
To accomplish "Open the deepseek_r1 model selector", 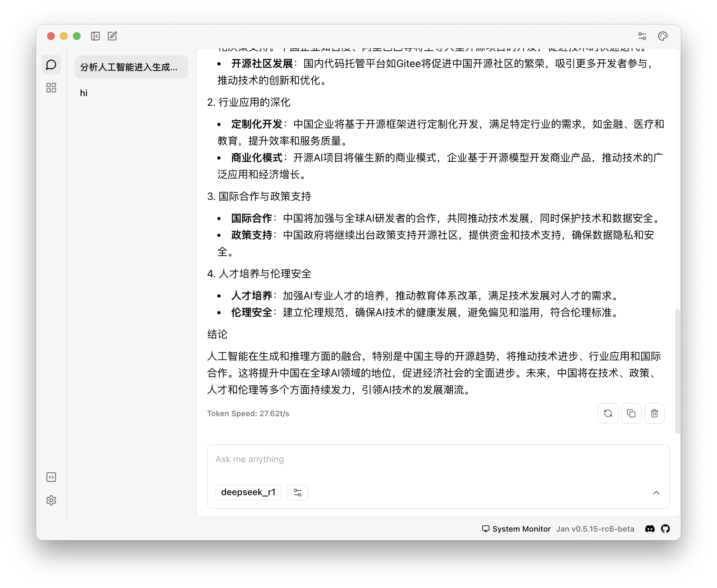I will coord(248,492).
